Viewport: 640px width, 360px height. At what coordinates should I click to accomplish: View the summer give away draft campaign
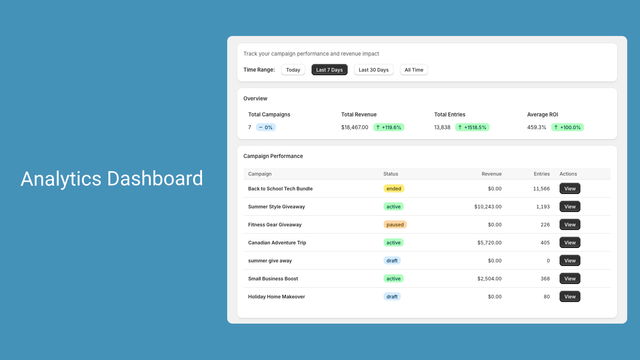(x=570, y=260)
